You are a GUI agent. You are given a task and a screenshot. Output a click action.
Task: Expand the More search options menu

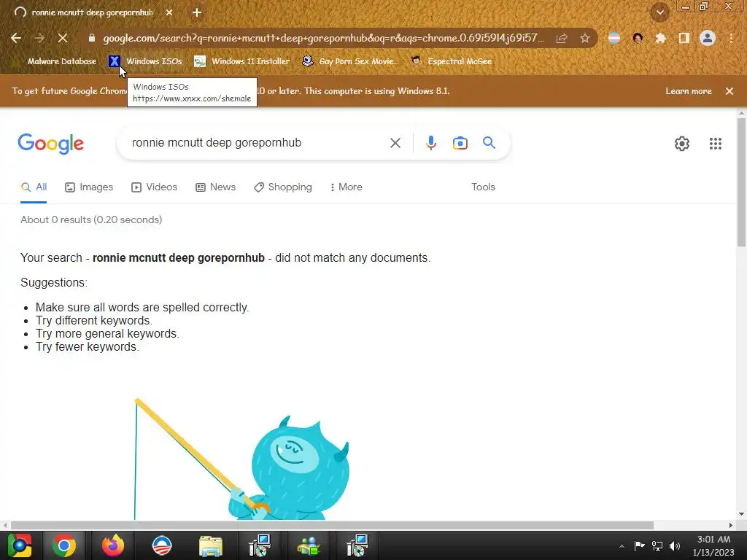point(347,187)
